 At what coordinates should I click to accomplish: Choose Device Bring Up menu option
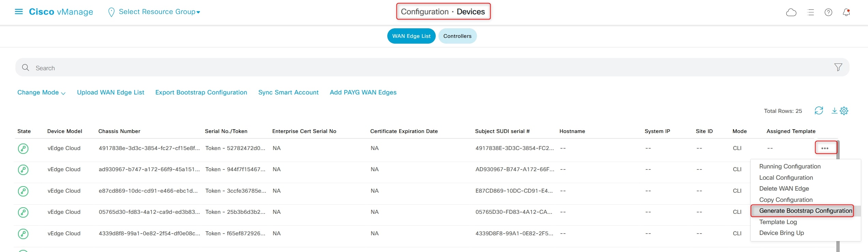click(781, 233)
